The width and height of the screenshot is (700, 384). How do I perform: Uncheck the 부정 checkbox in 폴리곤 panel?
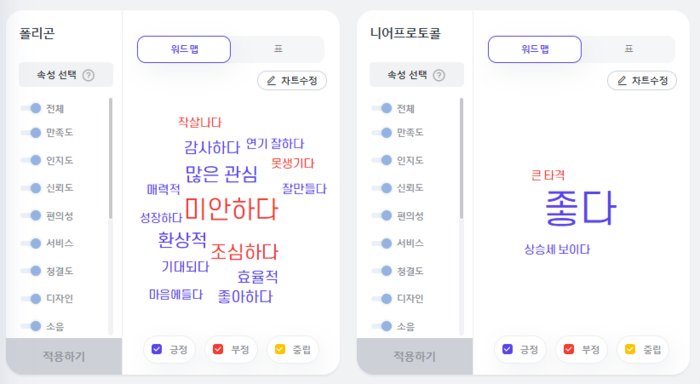[x=218, y=349]
